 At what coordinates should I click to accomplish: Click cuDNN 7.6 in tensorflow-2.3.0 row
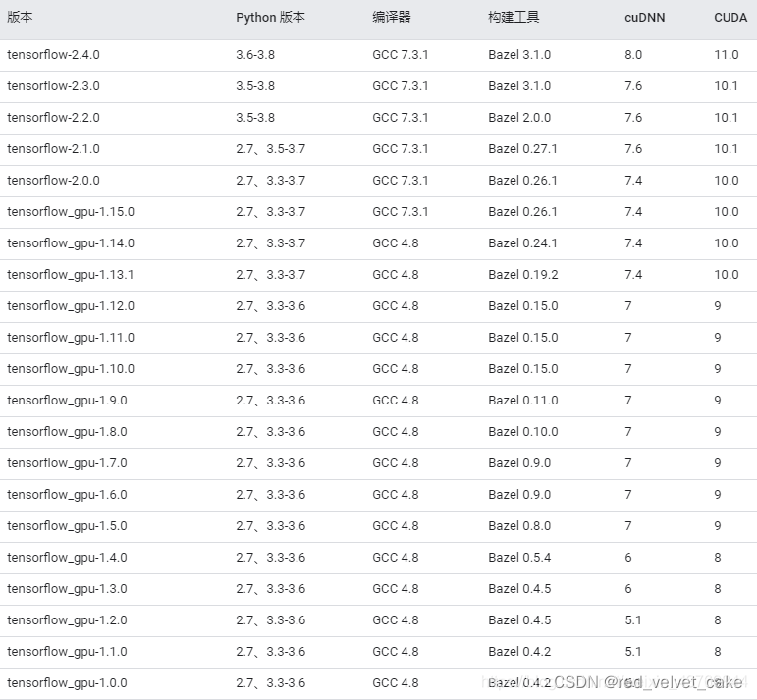tap(633, 86)
